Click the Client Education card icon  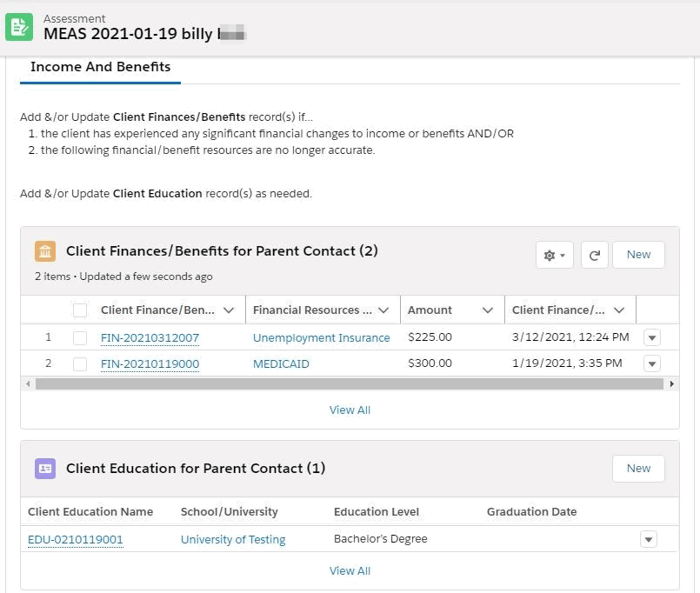(x=45, y=469)
